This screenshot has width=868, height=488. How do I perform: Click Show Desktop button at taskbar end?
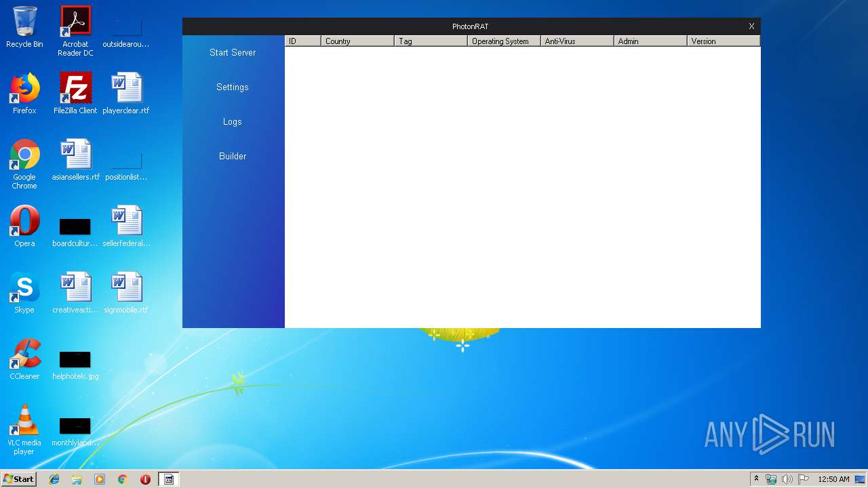coord(861,479)
